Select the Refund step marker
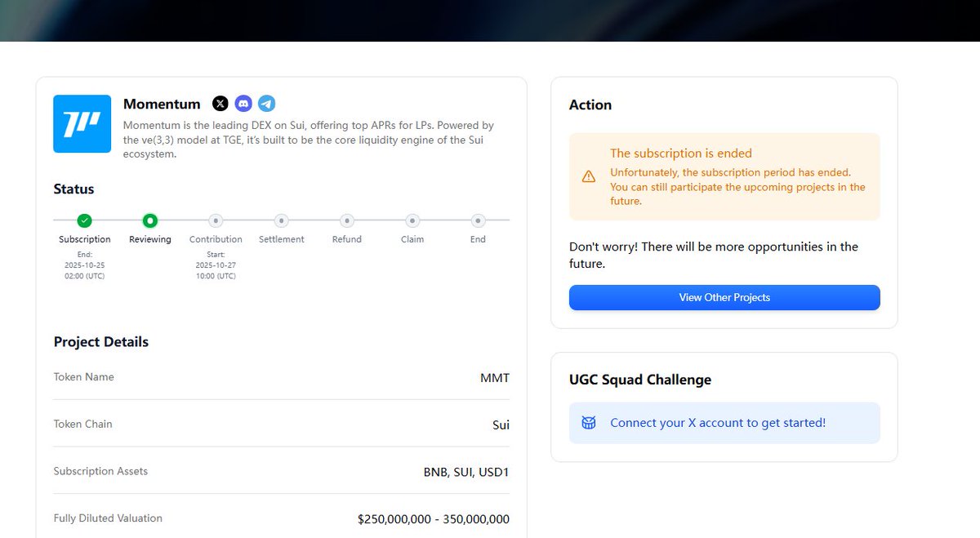The image size is (980, 538). 347,220
